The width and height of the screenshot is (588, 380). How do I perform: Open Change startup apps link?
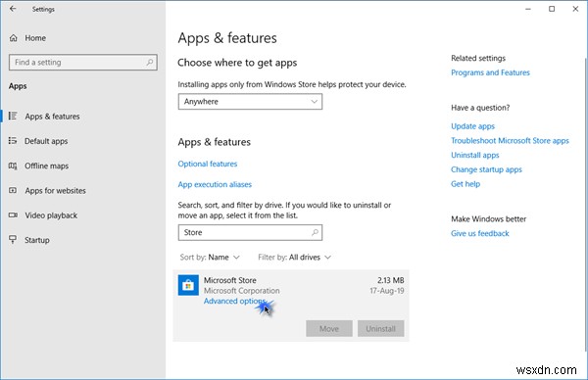[x=486, y=169]
